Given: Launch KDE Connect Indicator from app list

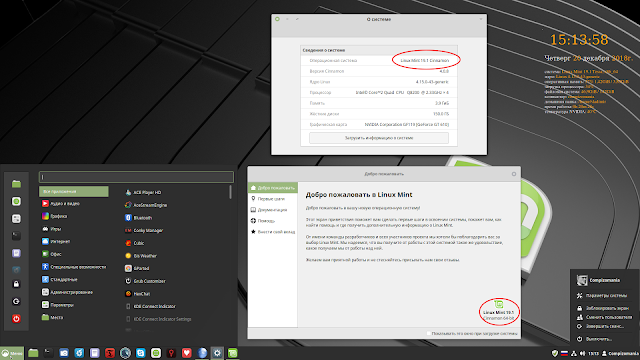Looking at the screenshot, I should (150, 306).
